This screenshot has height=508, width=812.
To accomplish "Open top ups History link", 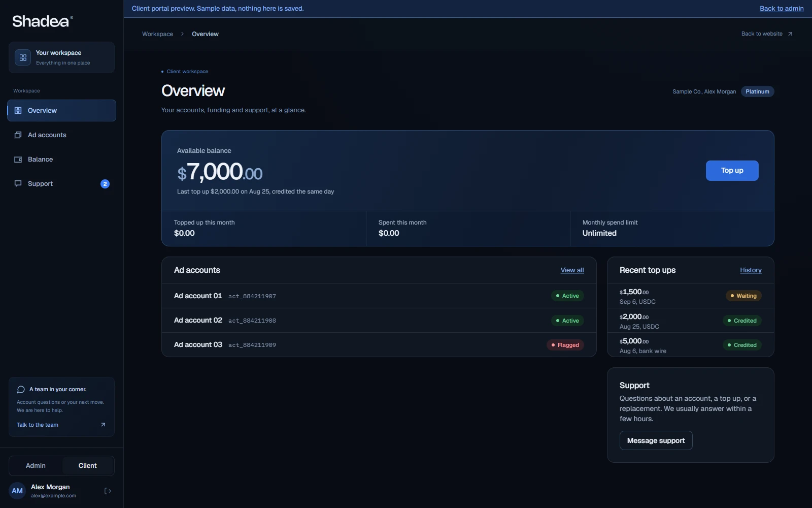I will pos(751,270).
